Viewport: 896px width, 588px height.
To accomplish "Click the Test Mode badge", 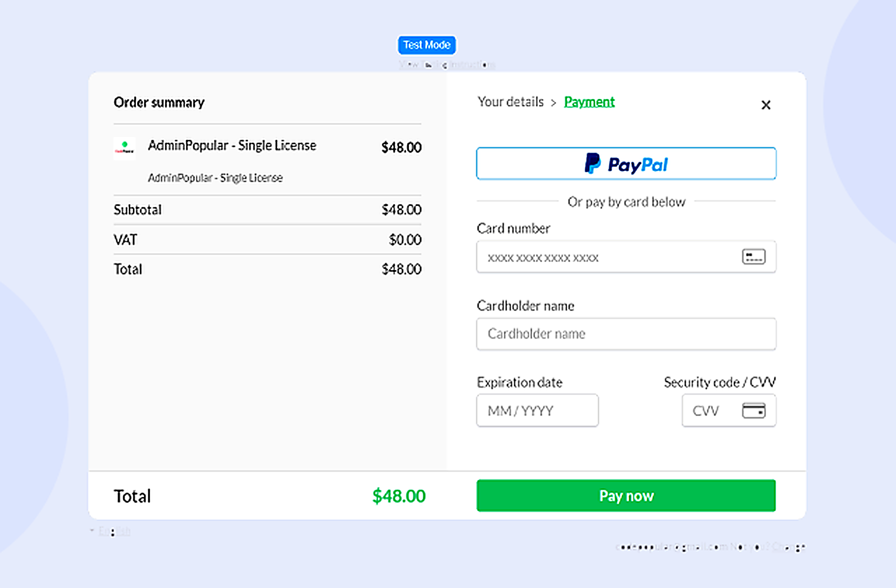I will tap(427, 45).
